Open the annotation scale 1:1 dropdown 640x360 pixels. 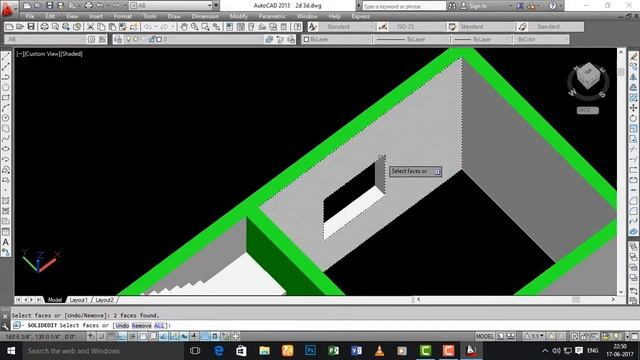pyautogui.click(x=534, y=336)
